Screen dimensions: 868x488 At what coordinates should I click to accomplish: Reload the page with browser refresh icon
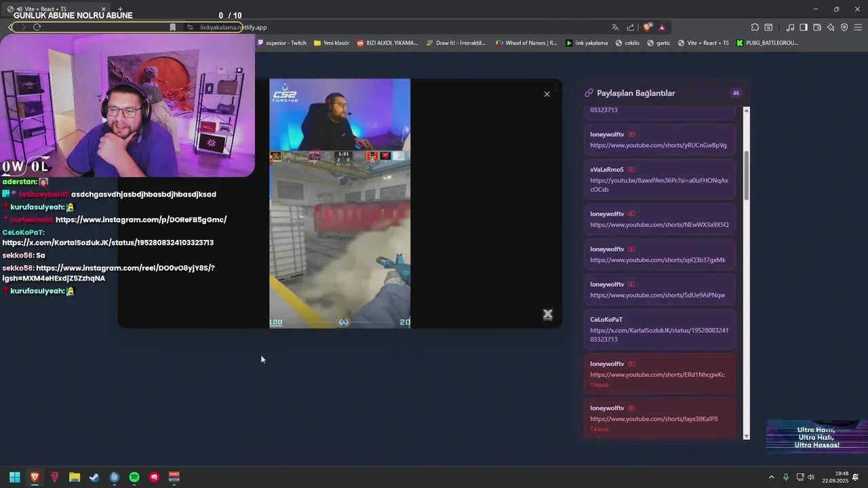[x=37, y=27]
